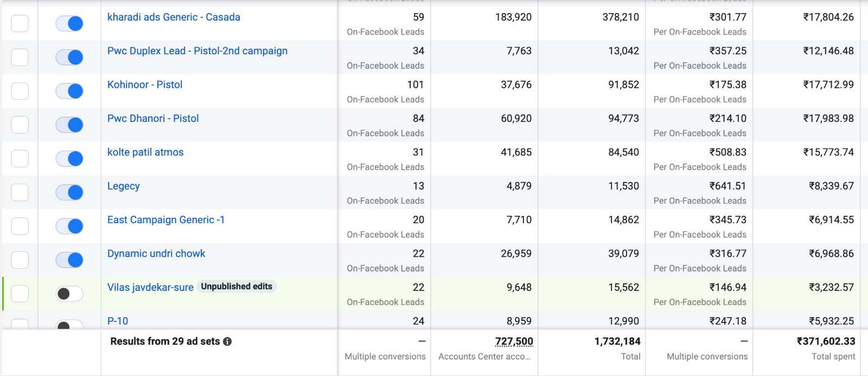This screenshot has width=868, height=376.
Task: Switch off Pwc Dhanori - Pistol toggle
Action: tap(69, 125)
